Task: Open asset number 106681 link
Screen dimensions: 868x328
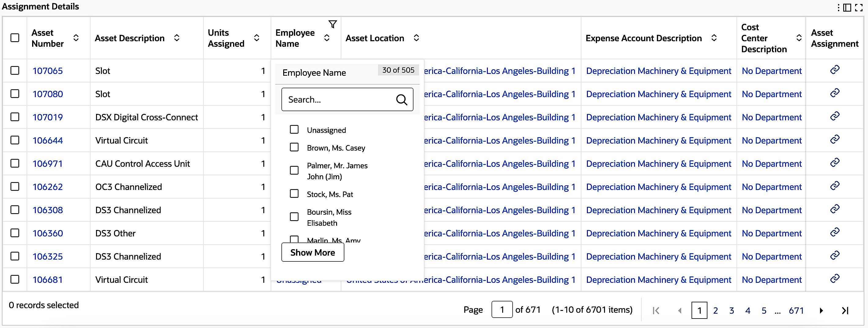Action: pyautogui.click(x=47, y=280)
